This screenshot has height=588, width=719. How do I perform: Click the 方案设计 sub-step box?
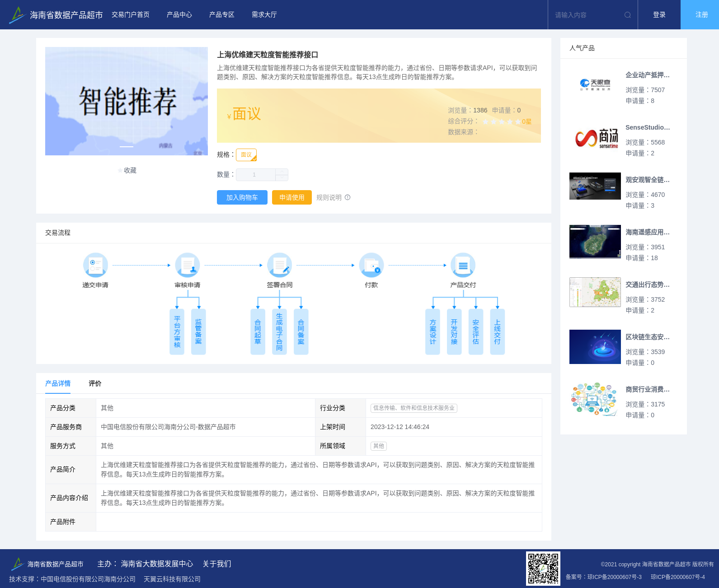432,332
